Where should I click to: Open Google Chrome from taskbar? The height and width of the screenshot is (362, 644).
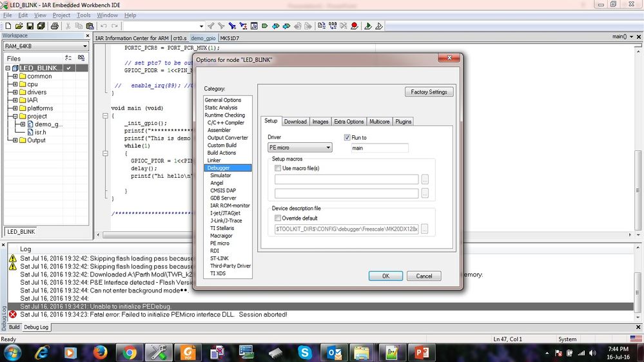tap(130, 352)
